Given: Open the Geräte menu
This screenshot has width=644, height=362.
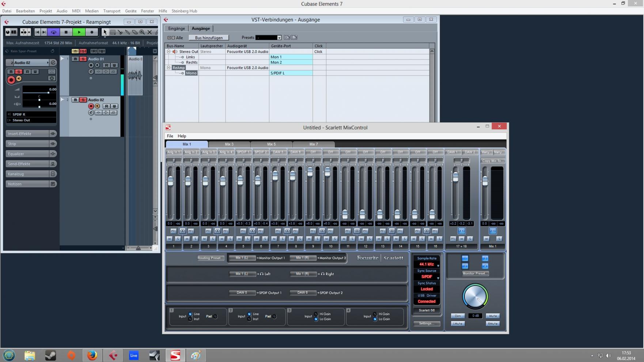Looking at the screenshot, I should pyautogui.click(x=130, y=11).
